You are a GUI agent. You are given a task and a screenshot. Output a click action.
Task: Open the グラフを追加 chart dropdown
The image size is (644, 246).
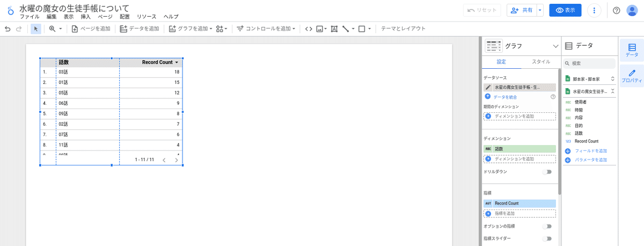[191, 28]
